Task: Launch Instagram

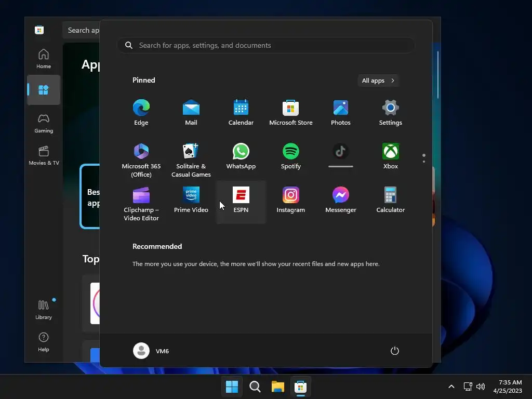Action: pos(291,200)
